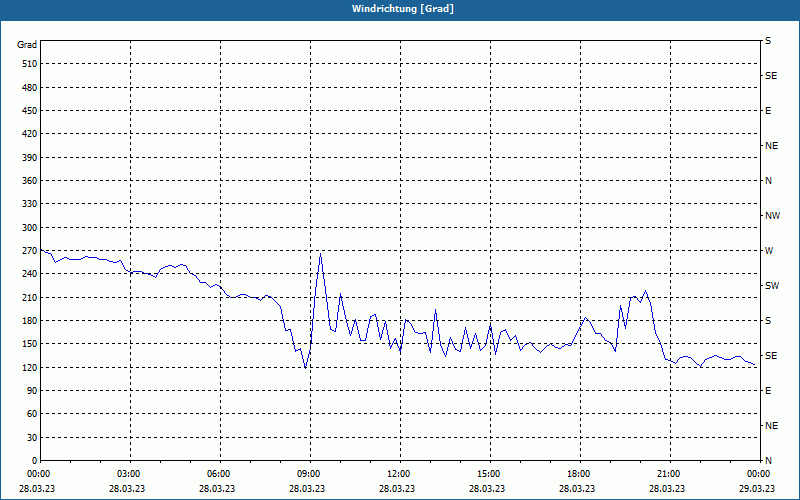Screen dimensions: 800x500
Task: Select the 180 value on the left axis
Action: click(30, 321)
